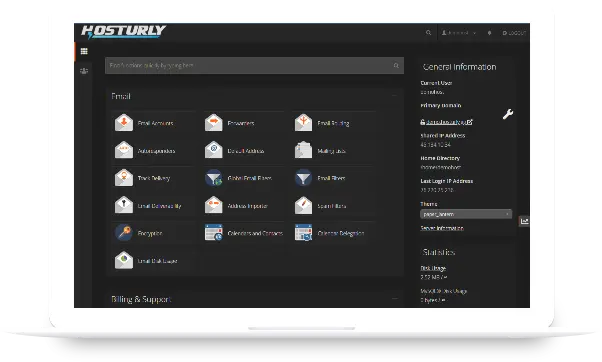Open the notifications bell icon
This screenshot has width=602, height=362.
(x=490, y=33)
